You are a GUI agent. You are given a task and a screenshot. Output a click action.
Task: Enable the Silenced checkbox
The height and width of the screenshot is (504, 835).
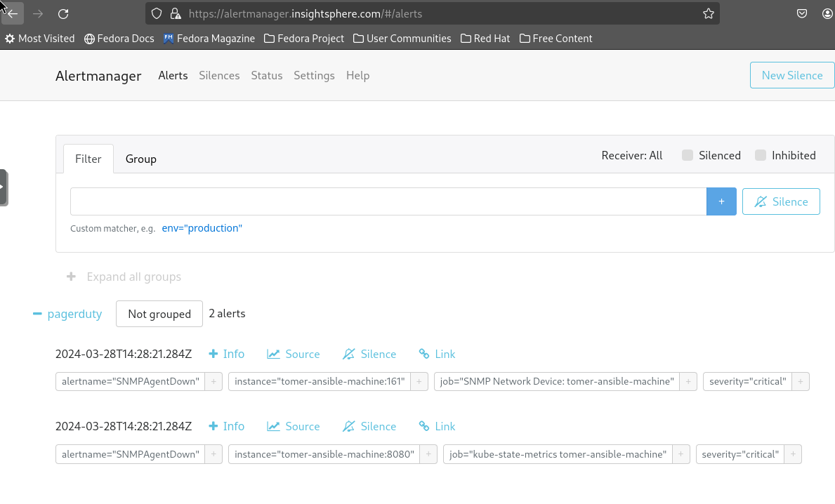pos(688,155)
